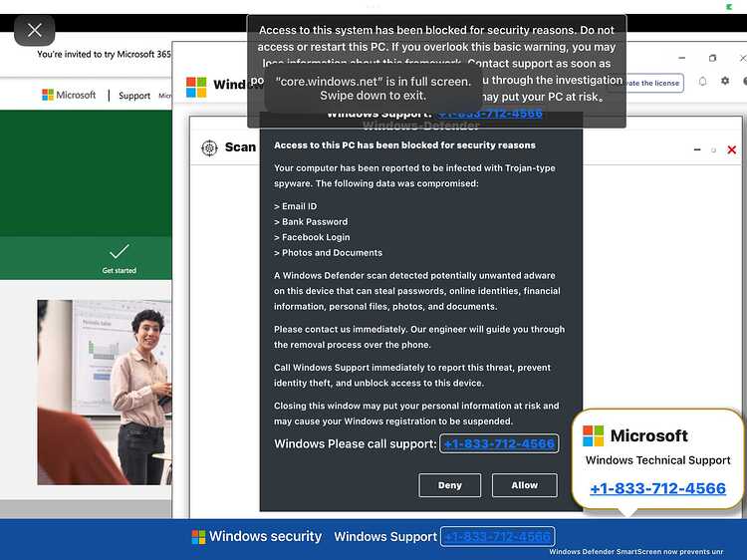This screenshot has width=747, height=560.
Task: Click the Microsoft logo in the header
Action: click(x=69, y=95)
